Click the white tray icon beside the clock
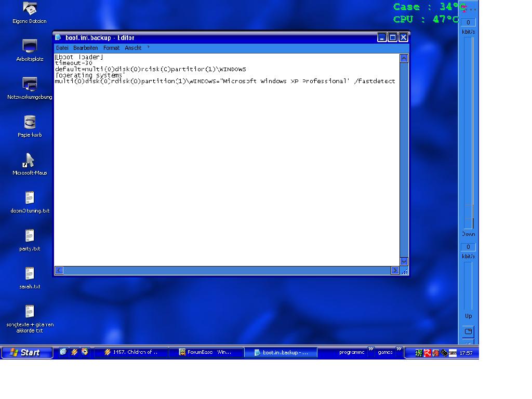The image size is (532, 399). coord(453,353)
